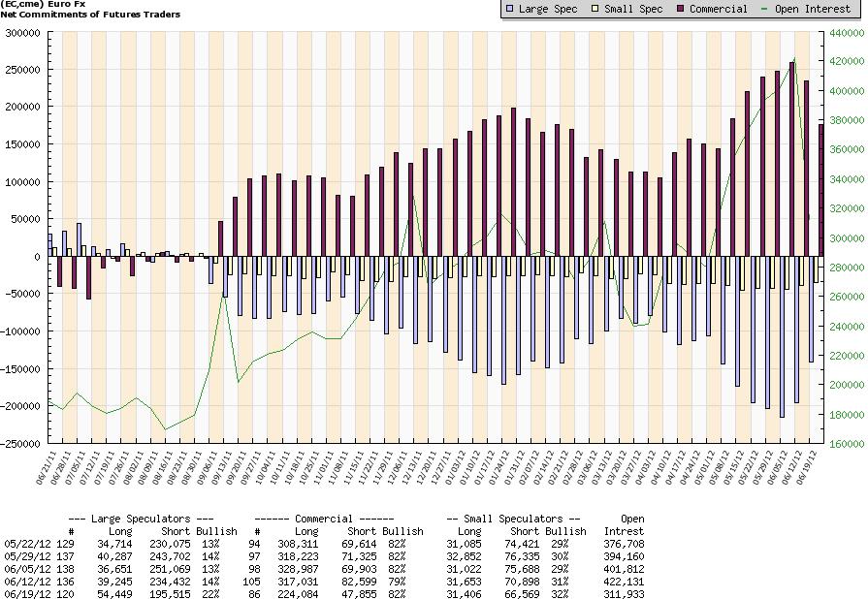Click the large speculators bullish value 22%

click(210, 594)
